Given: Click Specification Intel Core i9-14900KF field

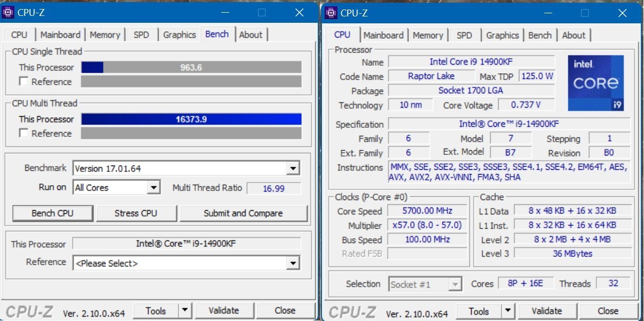Looking at the screenshot, I should point(509,124).
